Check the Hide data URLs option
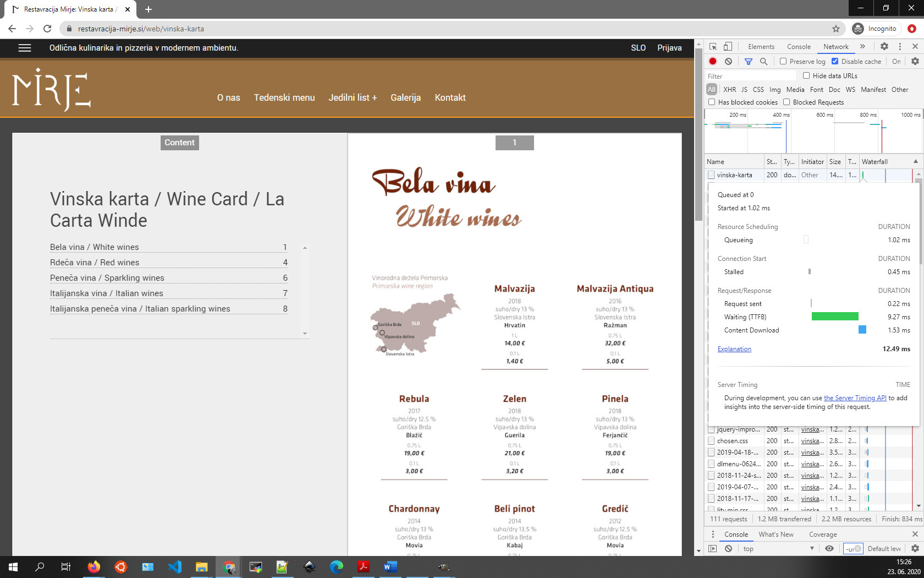 coord(806,76)
